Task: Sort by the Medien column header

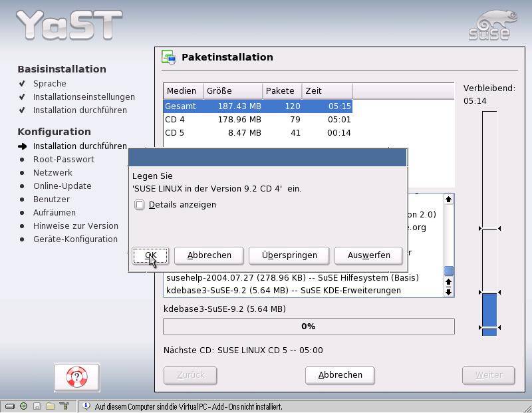Action: [x=184, y=91]
